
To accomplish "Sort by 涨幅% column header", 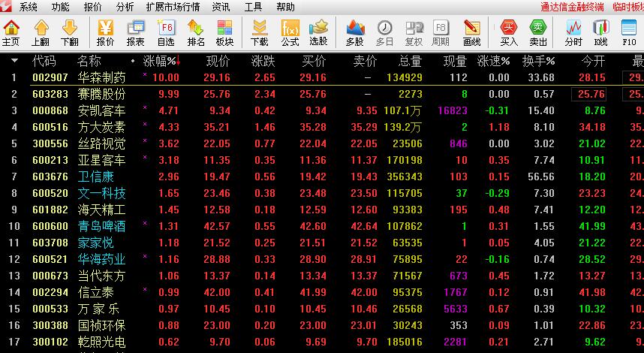I will [x=161, y=62].
